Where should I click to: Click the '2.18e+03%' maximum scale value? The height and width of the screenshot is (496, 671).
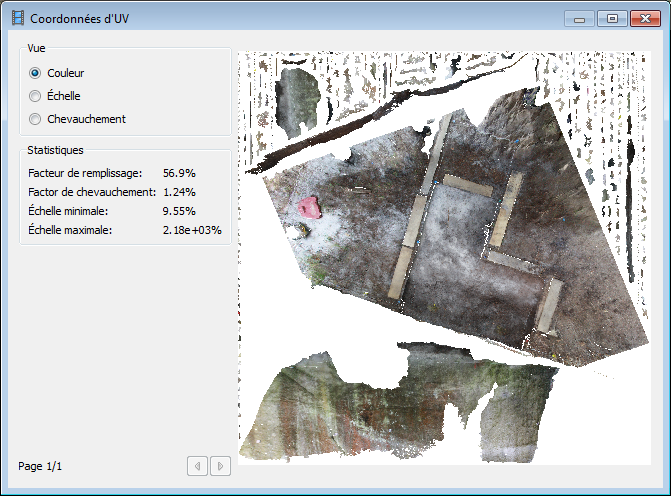192,230
